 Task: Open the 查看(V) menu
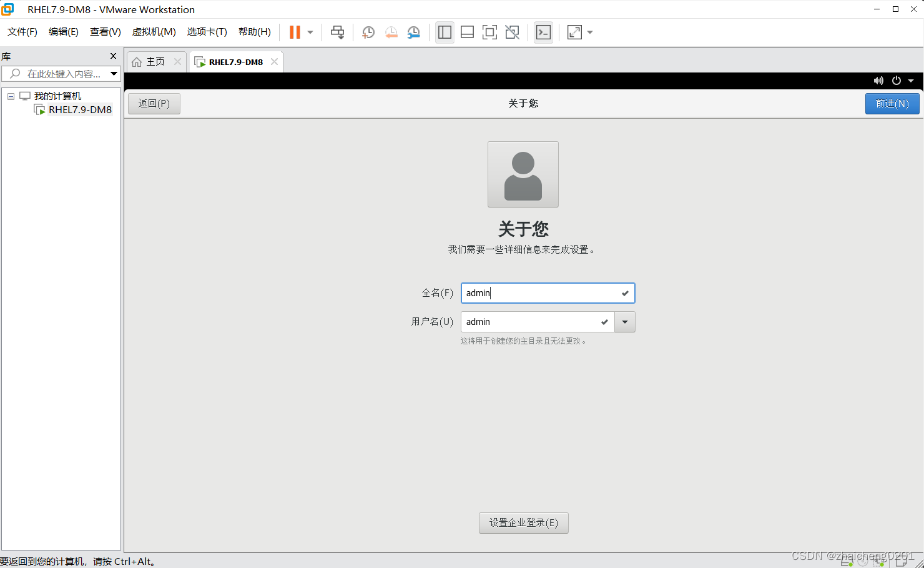pyautogui.click(x=106, y=32)
